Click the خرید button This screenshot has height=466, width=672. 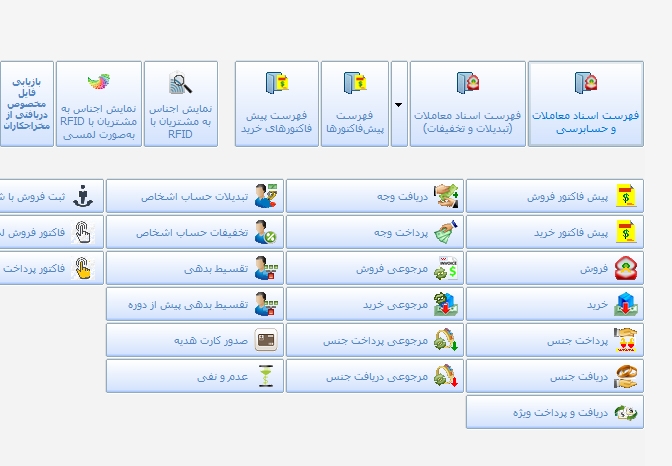[554, 304]
